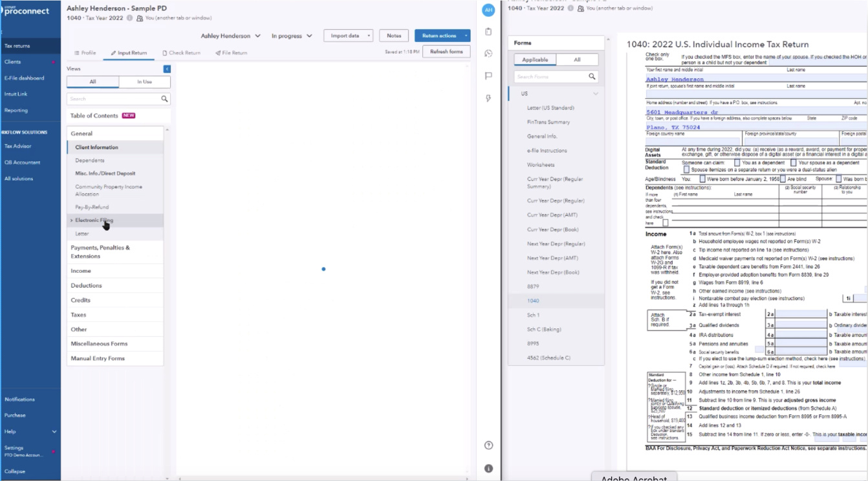This screenshot has height=481, width=868.
Task: Expand the Electronic Filing tree item
Action: [71, 220]
